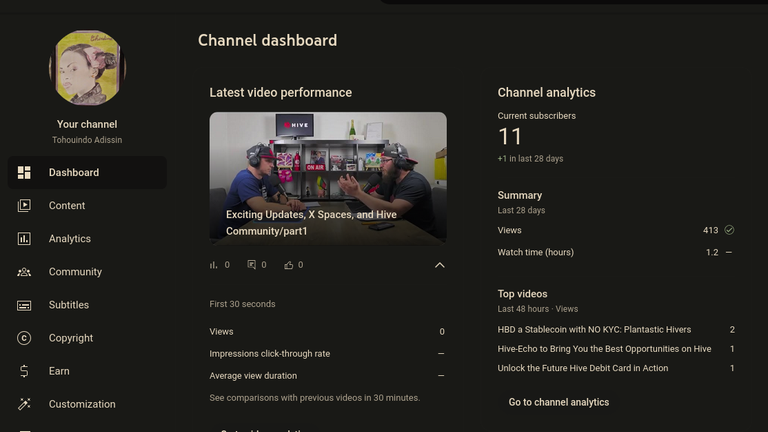Screen dimensions: 768x432
Task: Click See comparisons with previous videos text
Action: 315,398
